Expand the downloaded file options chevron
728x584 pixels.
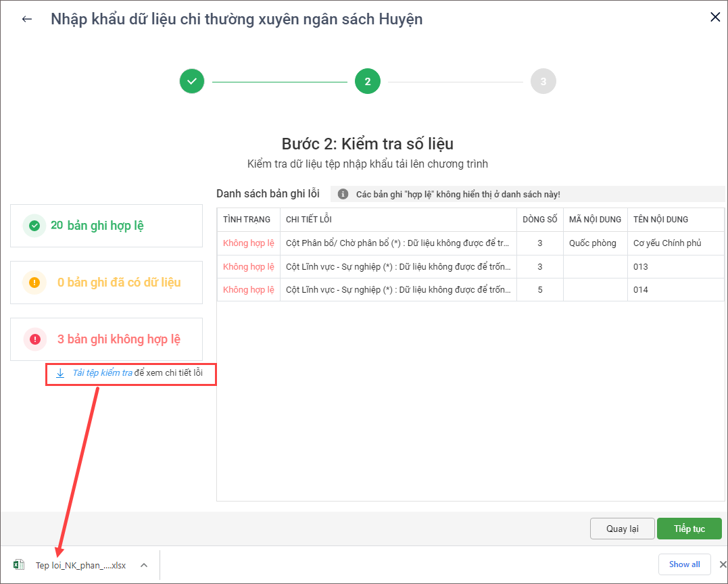tap(144, 565)
